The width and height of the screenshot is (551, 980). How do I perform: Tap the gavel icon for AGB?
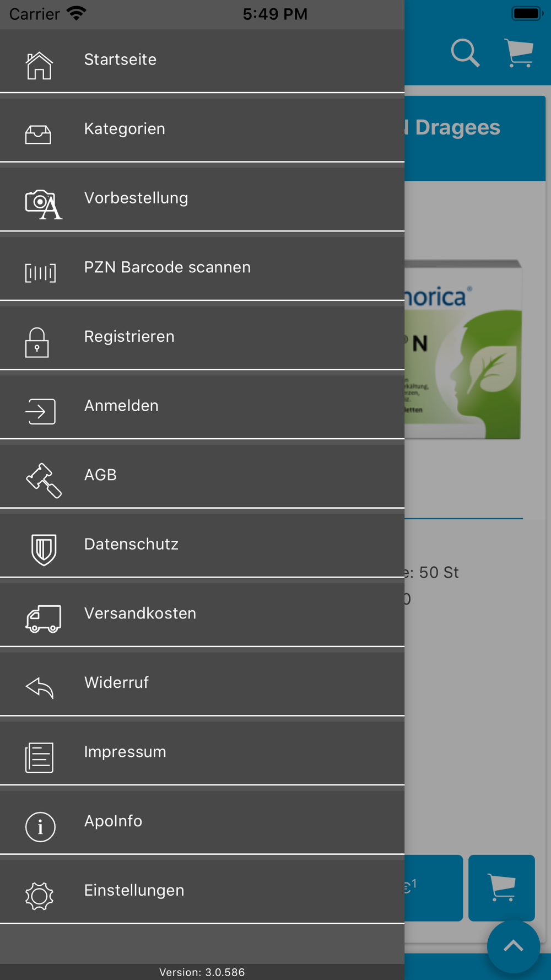44,481
